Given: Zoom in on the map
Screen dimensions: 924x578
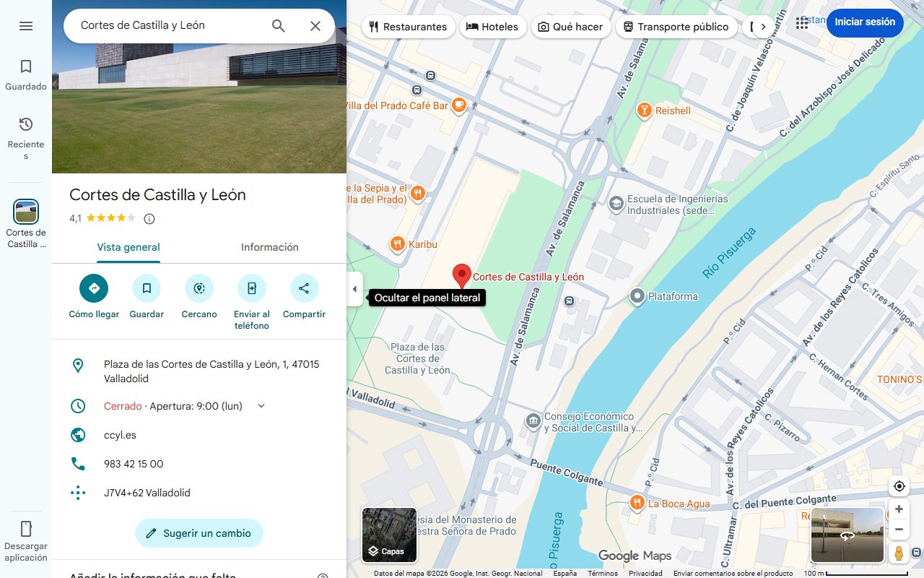Looking at the screenshot, I should [899, 509].
